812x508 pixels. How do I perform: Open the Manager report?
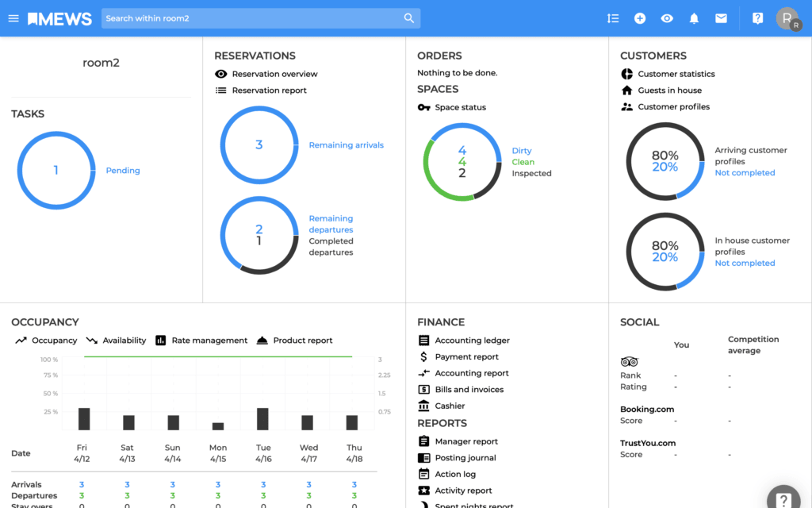466,441
